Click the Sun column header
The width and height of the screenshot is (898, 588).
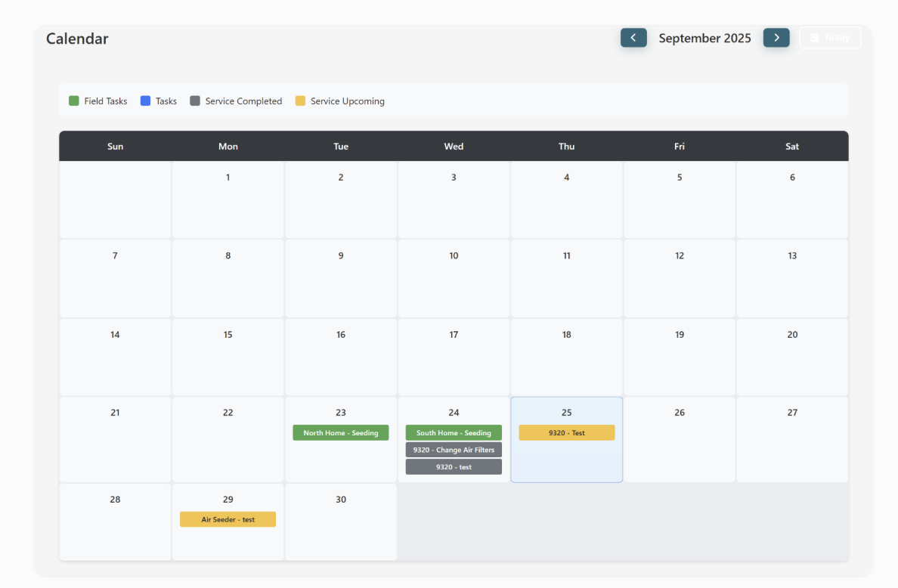115,146
